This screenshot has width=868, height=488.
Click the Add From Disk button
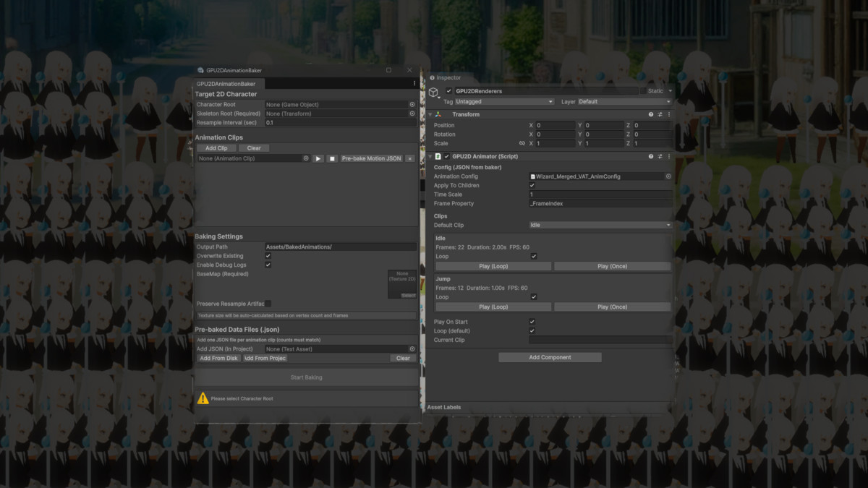click(x=218, y=359)
